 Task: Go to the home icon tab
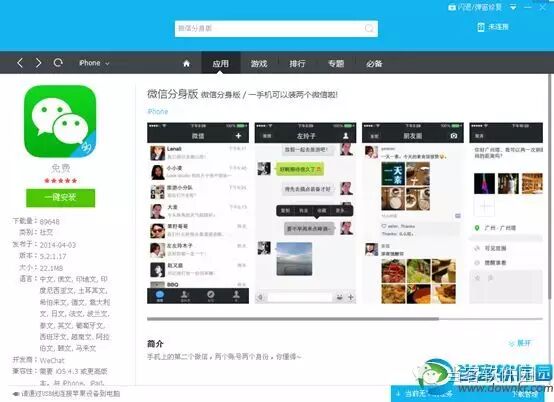pyautogui.click(x=187, y=64)
